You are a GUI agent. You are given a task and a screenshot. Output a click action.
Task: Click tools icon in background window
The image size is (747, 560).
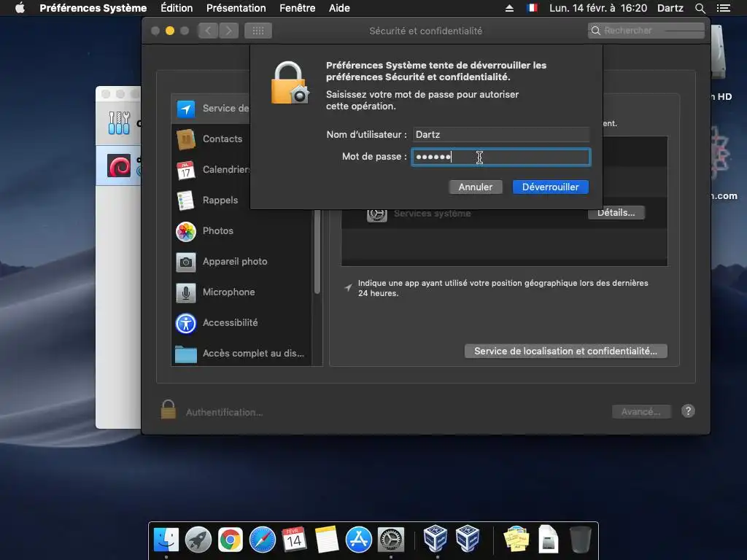119,122
